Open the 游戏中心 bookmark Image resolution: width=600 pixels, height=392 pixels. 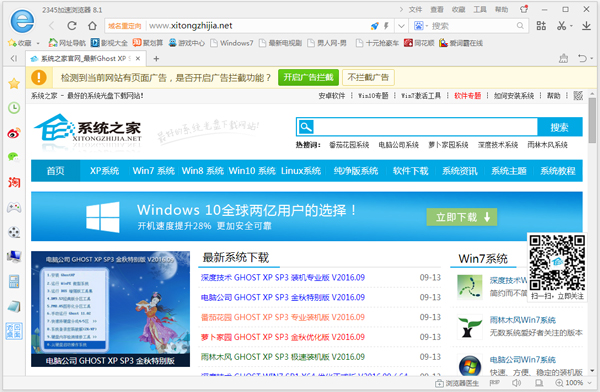[x=187, y=43]
